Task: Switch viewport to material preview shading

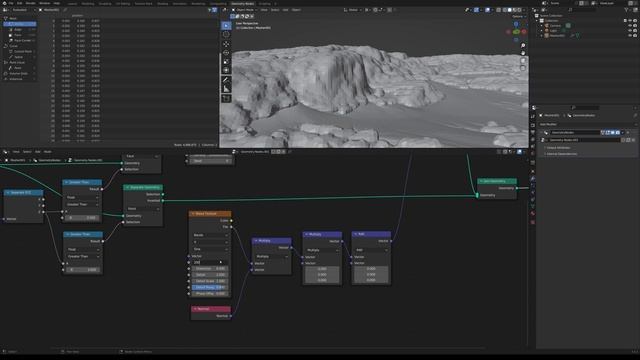Action: [x=514, y=10]
